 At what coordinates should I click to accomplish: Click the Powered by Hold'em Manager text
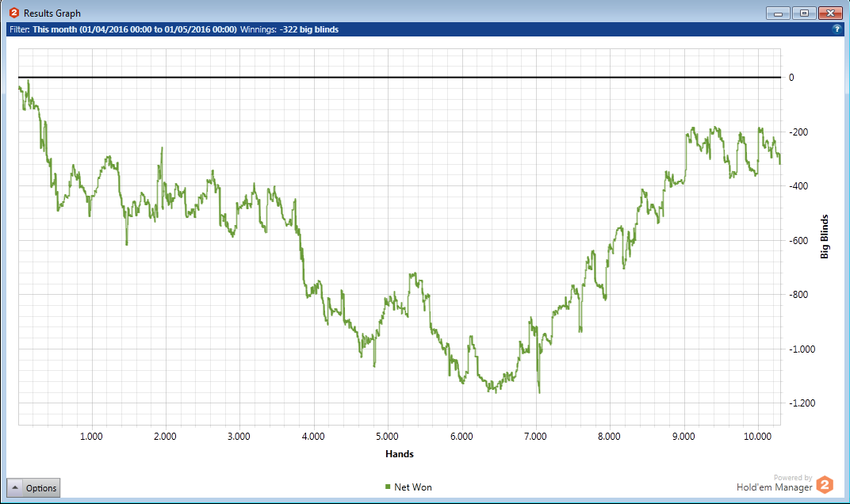pos(774,483)
